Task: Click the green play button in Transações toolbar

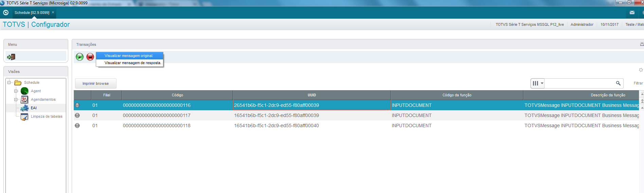Action: 79,57
